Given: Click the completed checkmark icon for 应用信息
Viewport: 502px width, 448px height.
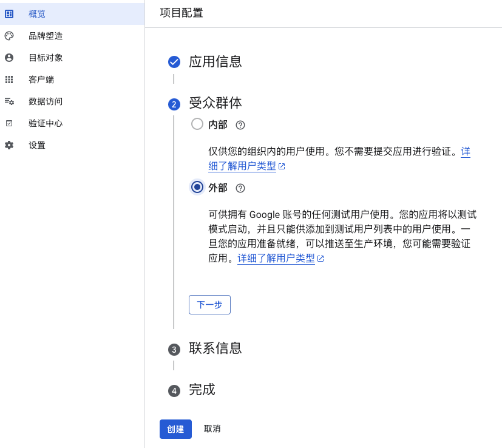Looking at the screenshot, I should pos(174,62).
